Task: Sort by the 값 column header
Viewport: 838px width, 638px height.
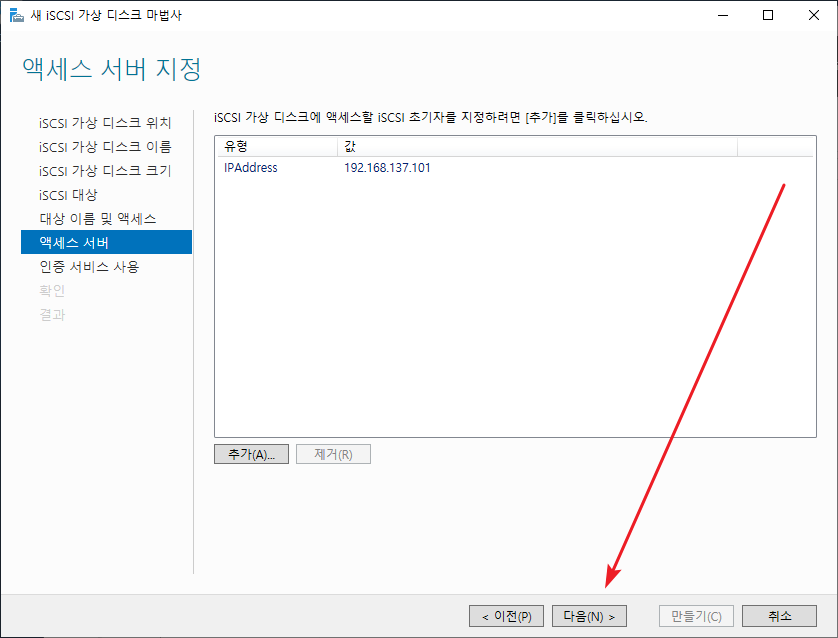Action: point(537,146)
